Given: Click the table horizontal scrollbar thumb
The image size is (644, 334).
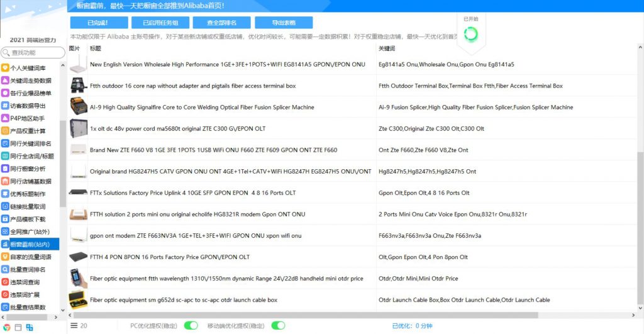Looking at the screenshot, I should pos(306,315).
